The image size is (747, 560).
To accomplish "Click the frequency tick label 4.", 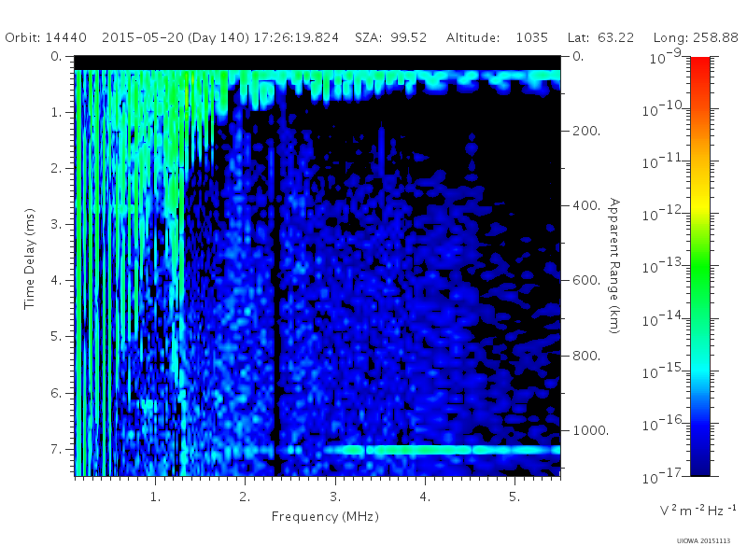I will point(425,497).
